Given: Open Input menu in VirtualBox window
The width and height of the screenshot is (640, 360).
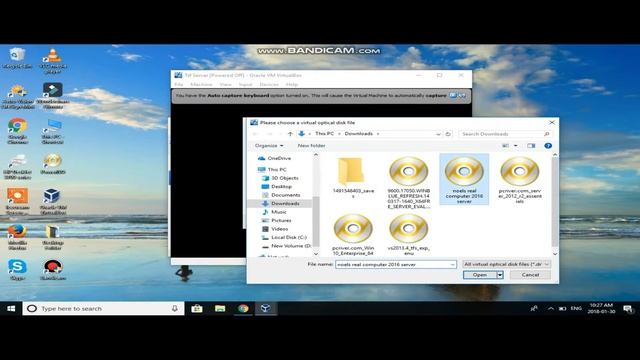Looking at the screenshot, I should click(x=245, y=84).
